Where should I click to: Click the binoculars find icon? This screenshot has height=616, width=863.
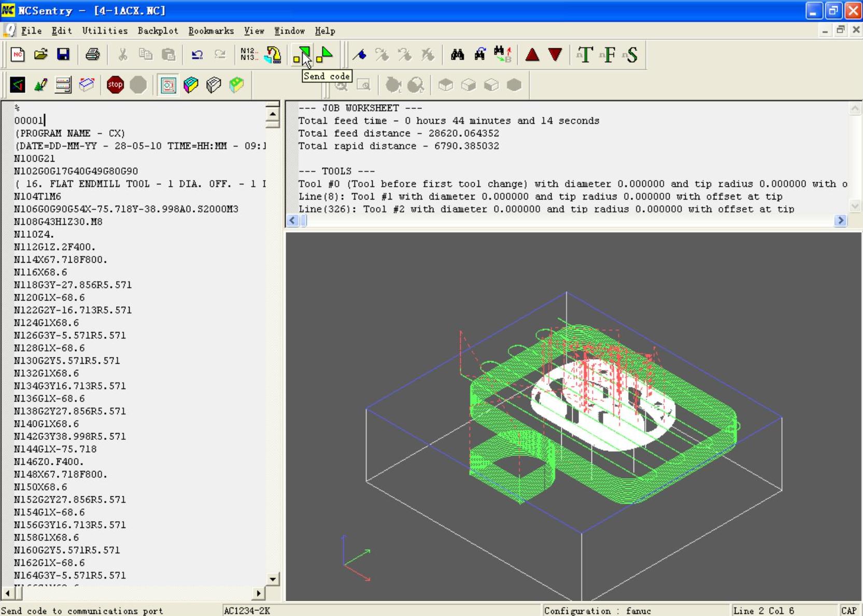pos(457,54)
